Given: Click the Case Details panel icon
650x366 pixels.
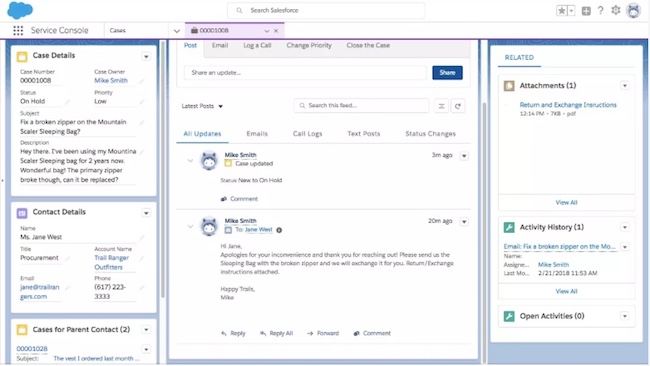Looking at the screenshot, I should point(22,56).
